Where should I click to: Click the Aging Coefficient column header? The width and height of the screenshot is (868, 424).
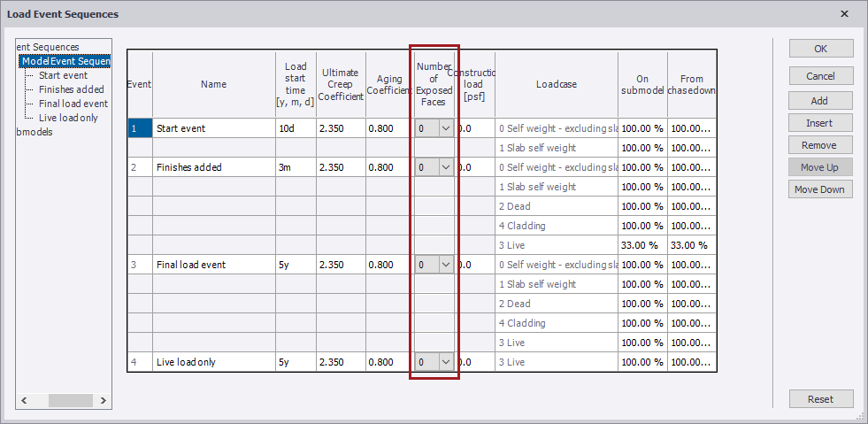(x=389, y=84)
